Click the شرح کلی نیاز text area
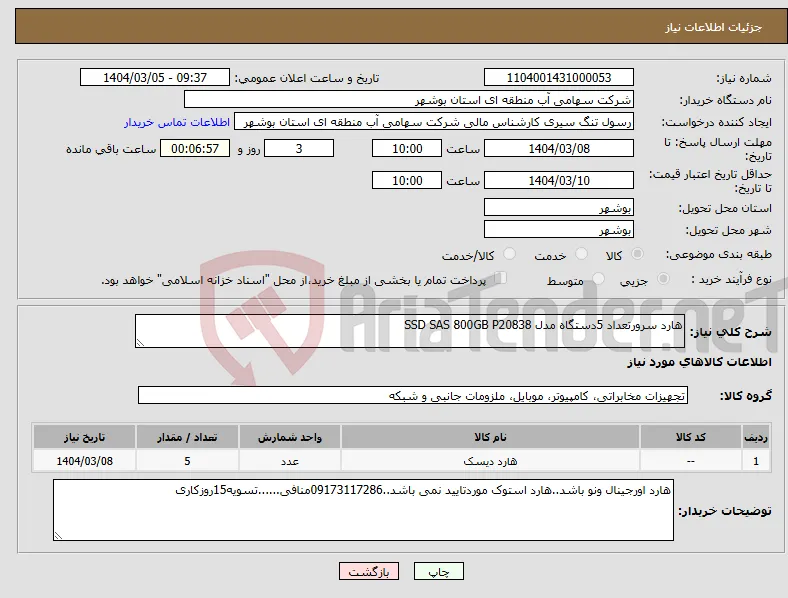The height and width of the screenshot is (598, 788). click(x=410, y=331)
